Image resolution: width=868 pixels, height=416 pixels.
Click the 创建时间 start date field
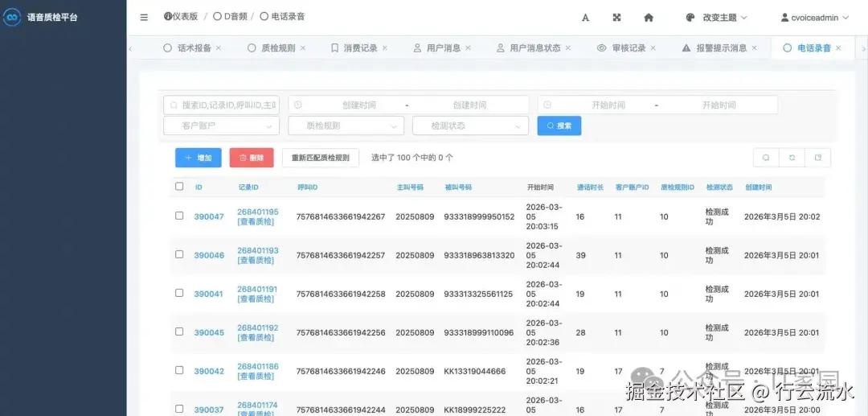(358, 105)
